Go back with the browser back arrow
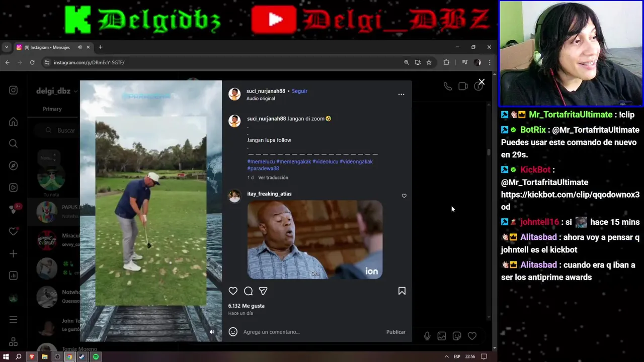The height and width of the screenshot is (362, 644). [x=7, y=62]
